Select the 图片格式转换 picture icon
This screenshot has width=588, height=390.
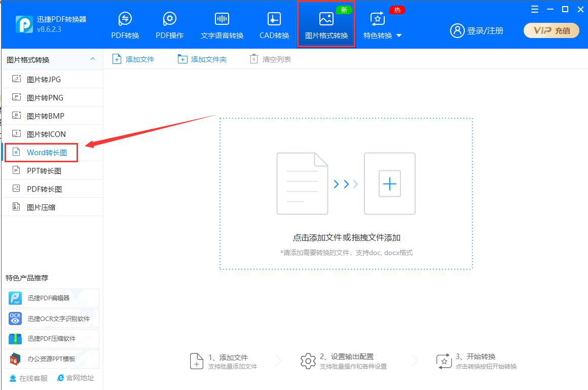click(x=326, y=19)
